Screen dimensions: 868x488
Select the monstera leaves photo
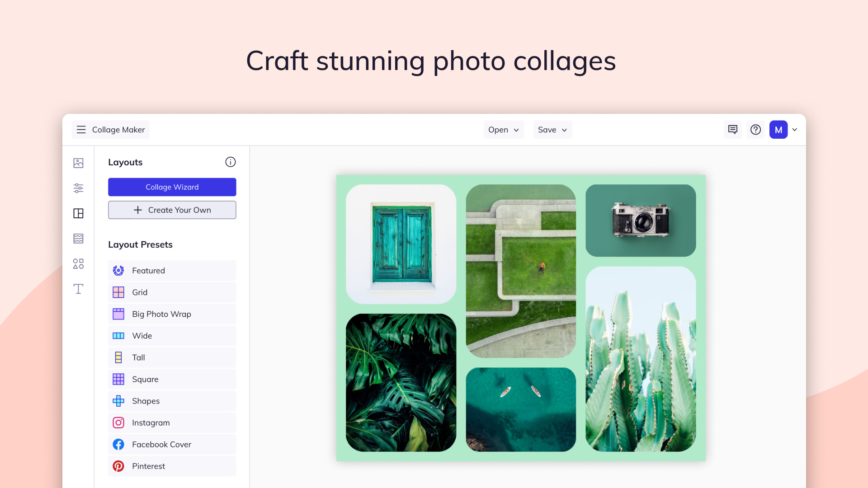click(401, 383)
